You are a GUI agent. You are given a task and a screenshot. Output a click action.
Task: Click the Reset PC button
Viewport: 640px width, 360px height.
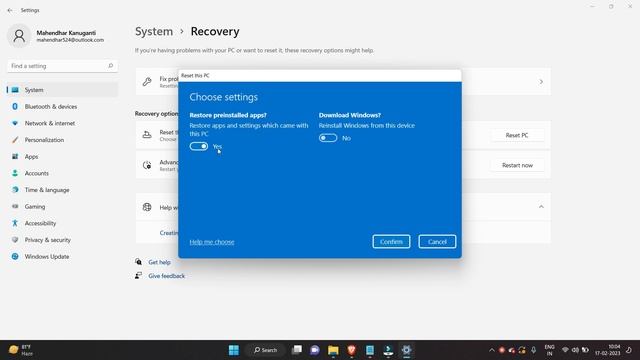[x=517, y=135]
